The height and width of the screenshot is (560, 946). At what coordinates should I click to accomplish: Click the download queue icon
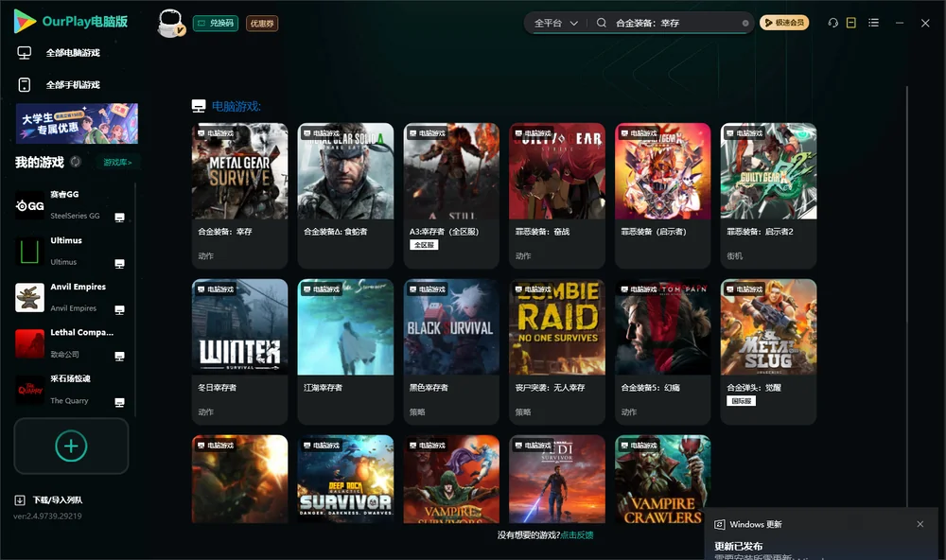click(20, 500)
